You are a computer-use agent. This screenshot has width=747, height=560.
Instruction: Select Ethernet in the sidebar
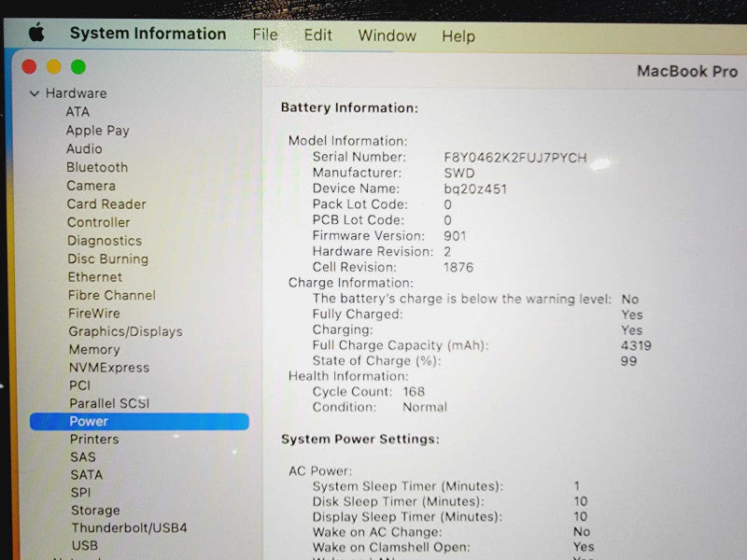[x=95, y=277]
